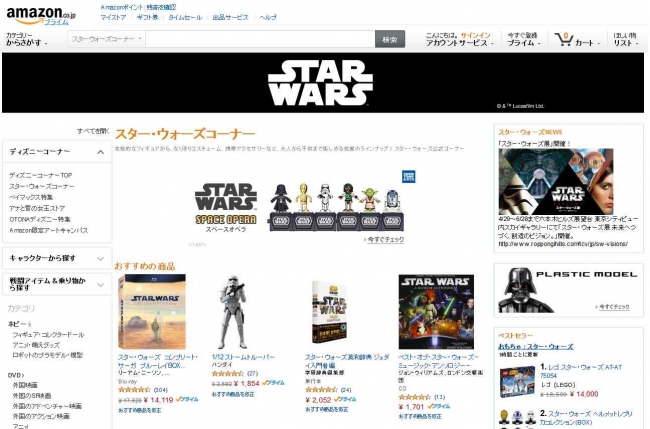Viewport: 650px width, 429px height.
Task: Open the Star Wars Blu-ray box thumbnail
Action: pos(152,312)
